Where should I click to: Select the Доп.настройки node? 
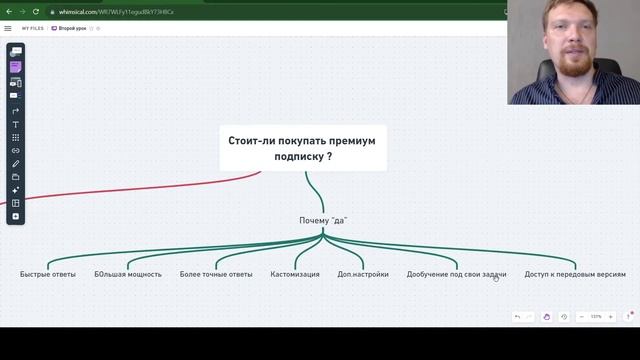click(x=363, y=274)
